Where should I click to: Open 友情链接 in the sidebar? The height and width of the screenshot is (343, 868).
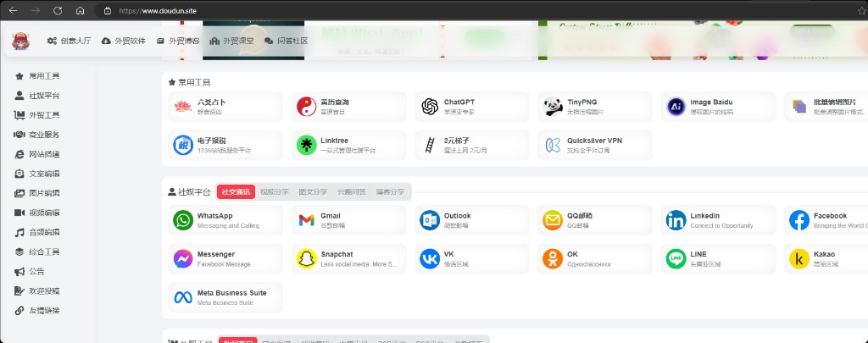(x=37, y=310)
